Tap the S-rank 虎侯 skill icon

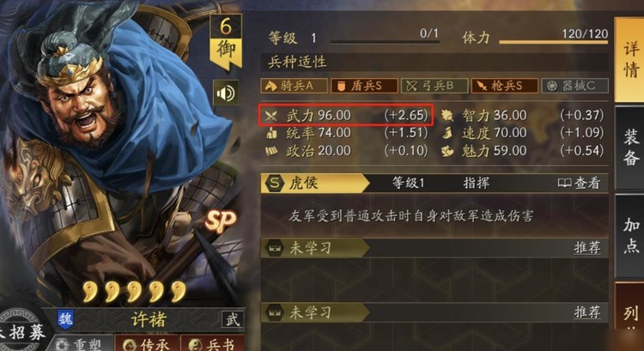point(275,183)
